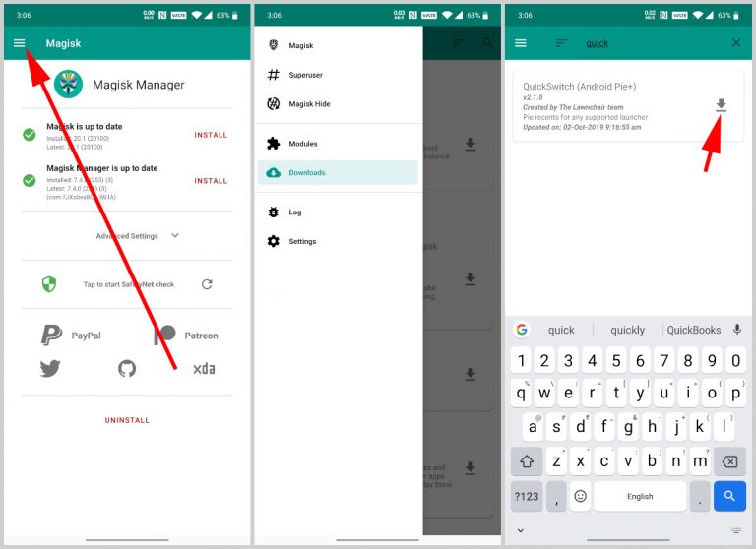
Task: Tap the number 5 key
Action: point(616,360)
